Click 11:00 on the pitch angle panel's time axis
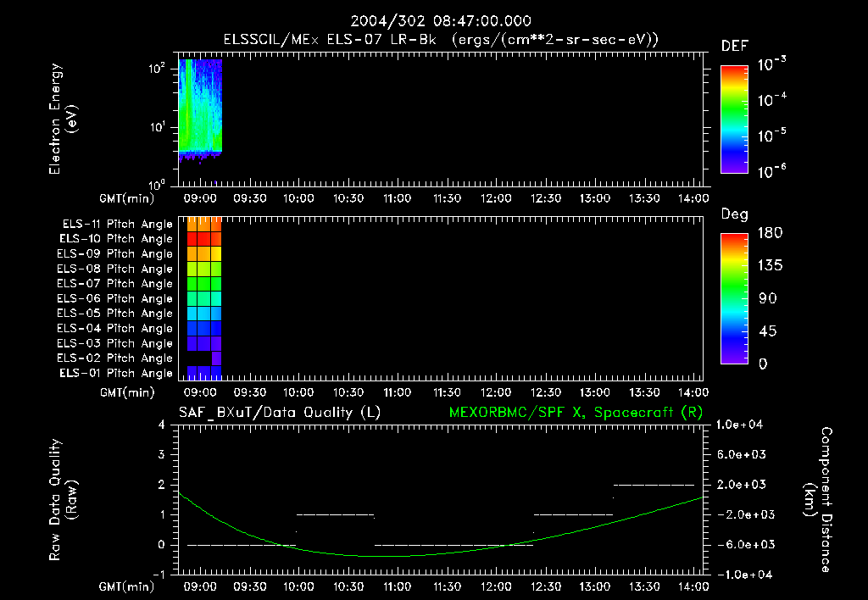Viewport: 868px width, 600px height. [x=398, y=392]
